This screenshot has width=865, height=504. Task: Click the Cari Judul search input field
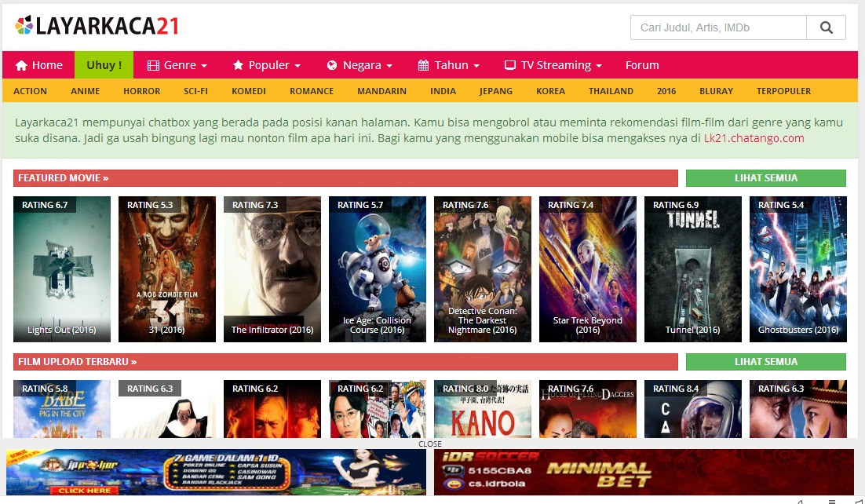coord(714,27)
